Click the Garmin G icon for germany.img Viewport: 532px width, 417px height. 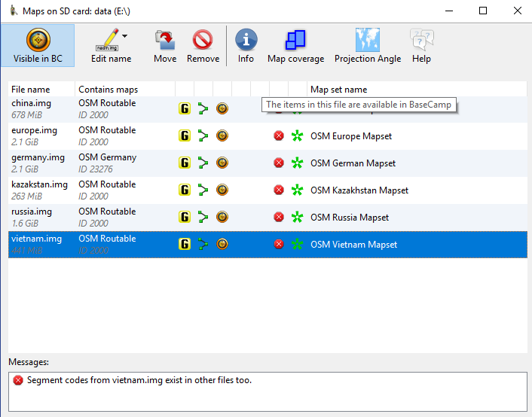185,163
